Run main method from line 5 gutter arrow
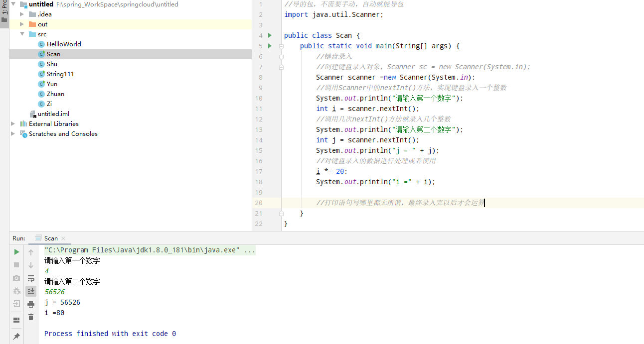The height and width of the screenshot is (344, 644). tap(270, 46)
